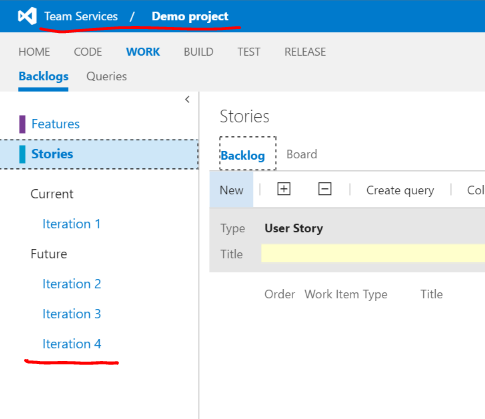
Task: Open Iteration 4 under Future
Action: tap(72, 344)
